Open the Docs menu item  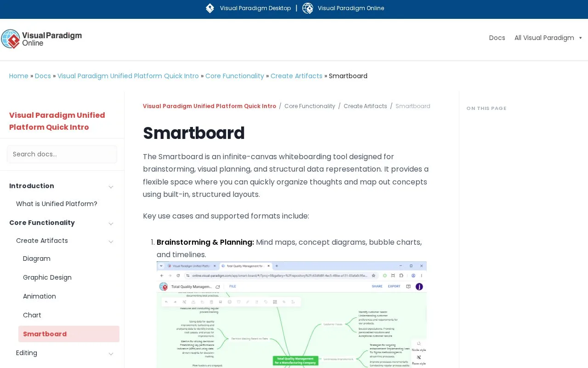(497, 38)
